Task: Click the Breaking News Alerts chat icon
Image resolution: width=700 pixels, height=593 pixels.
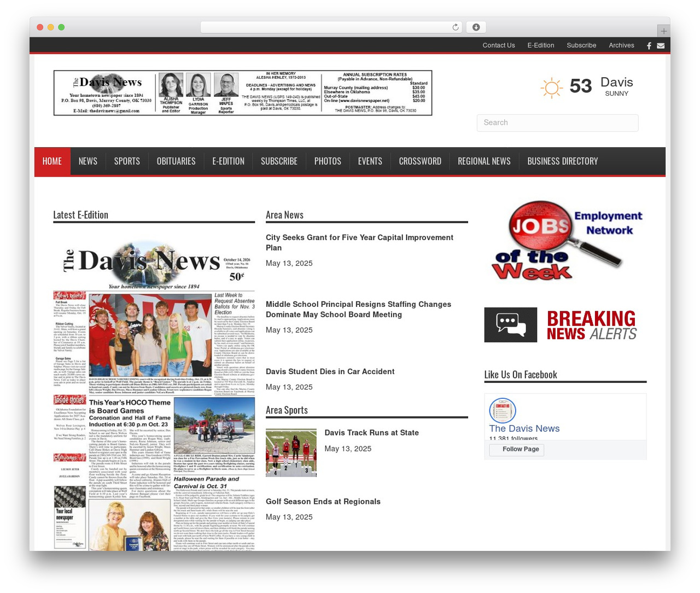Action: [x=511, y=325]
